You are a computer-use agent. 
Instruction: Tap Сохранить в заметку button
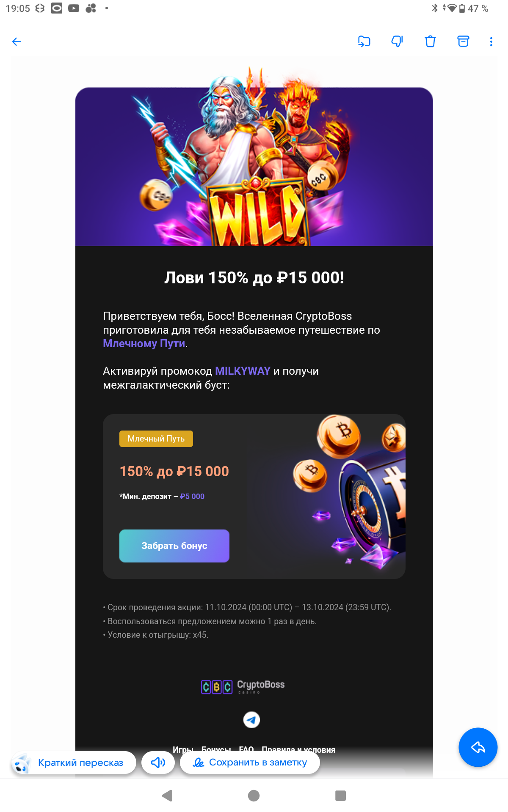pyautogui.click(x=250, y=763)
